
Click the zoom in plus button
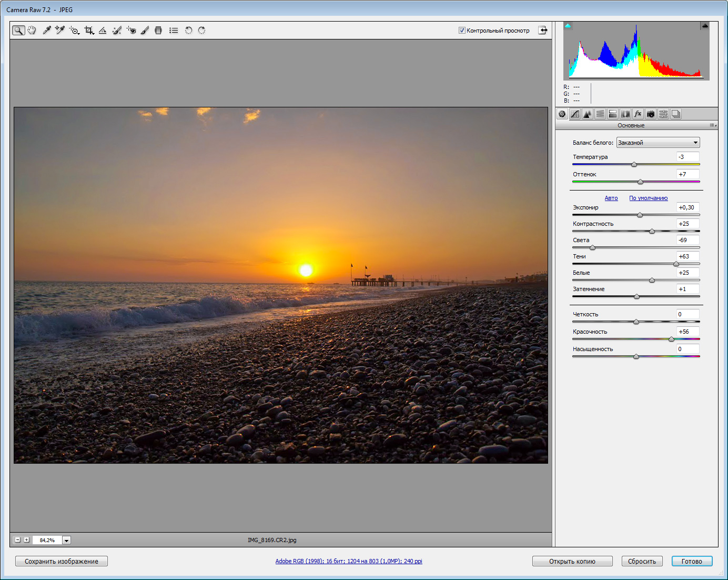[x=26, y=540]
